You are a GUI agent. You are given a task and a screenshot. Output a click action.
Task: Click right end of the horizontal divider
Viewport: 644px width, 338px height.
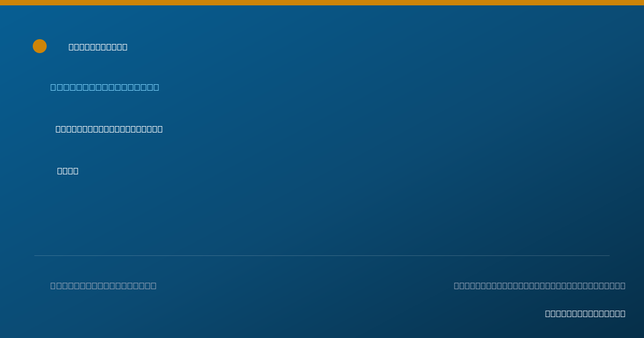[x=609, y=256]
